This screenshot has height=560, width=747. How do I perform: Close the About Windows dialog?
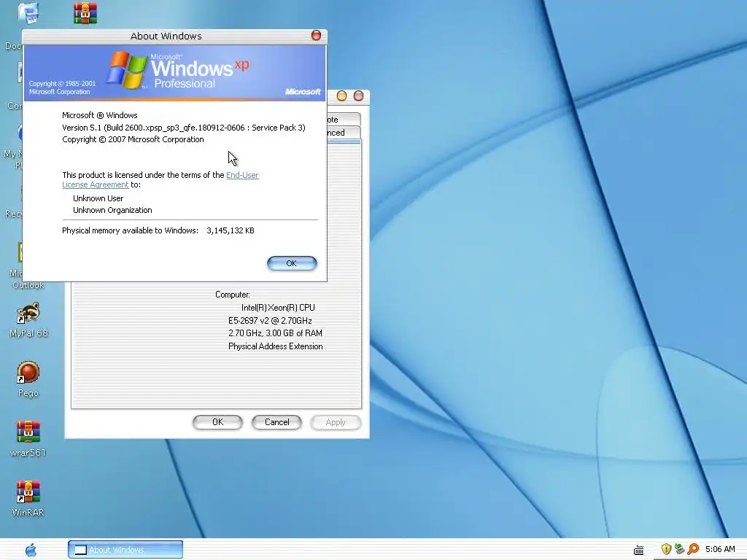pos(316,35)
